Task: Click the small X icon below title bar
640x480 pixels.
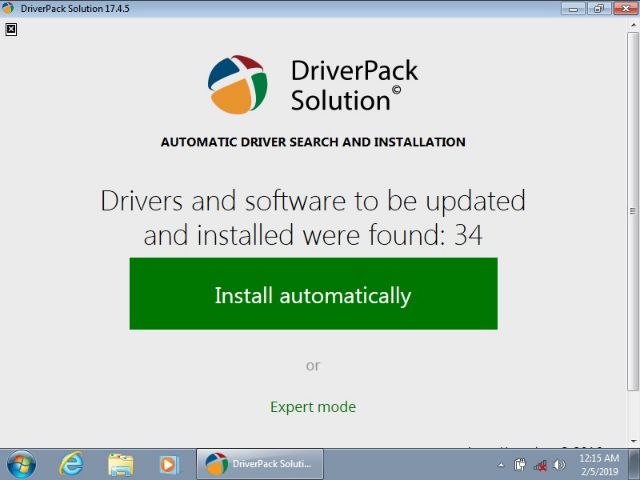Action: (11, 29)
